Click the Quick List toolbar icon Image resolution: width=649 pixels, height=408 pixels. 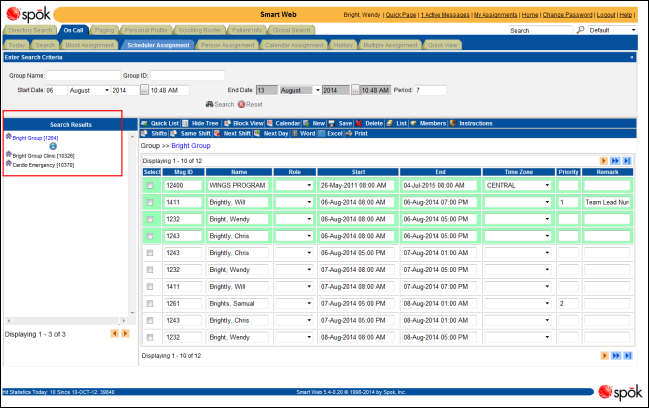coord(144,123)
